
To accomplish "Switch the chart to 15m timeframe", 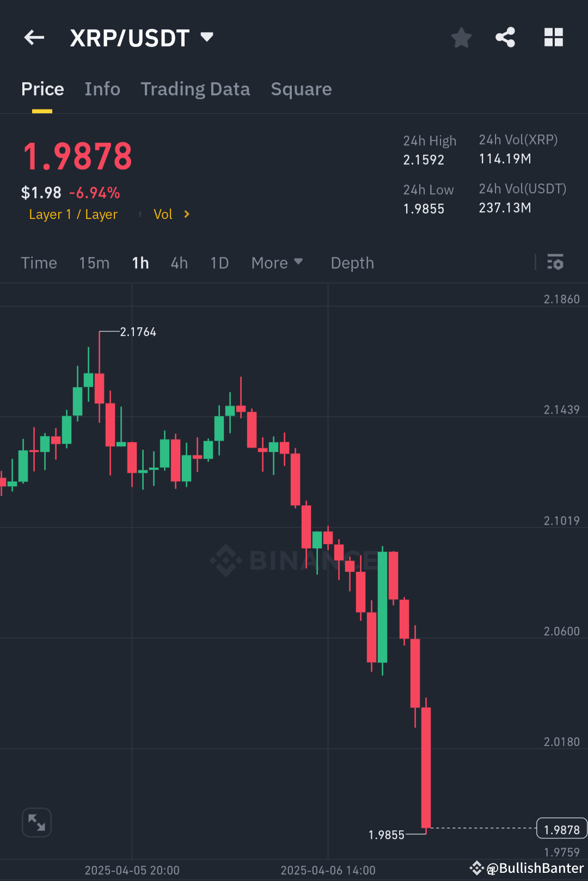I will coord(94,263).
